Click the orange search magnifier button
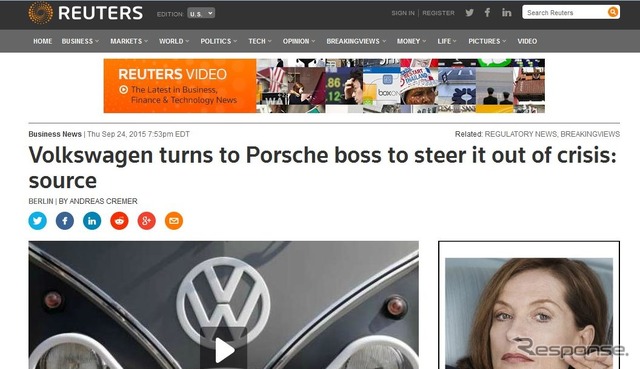The height and width of the screenshot is (369, 640). (x=613, y=12)
